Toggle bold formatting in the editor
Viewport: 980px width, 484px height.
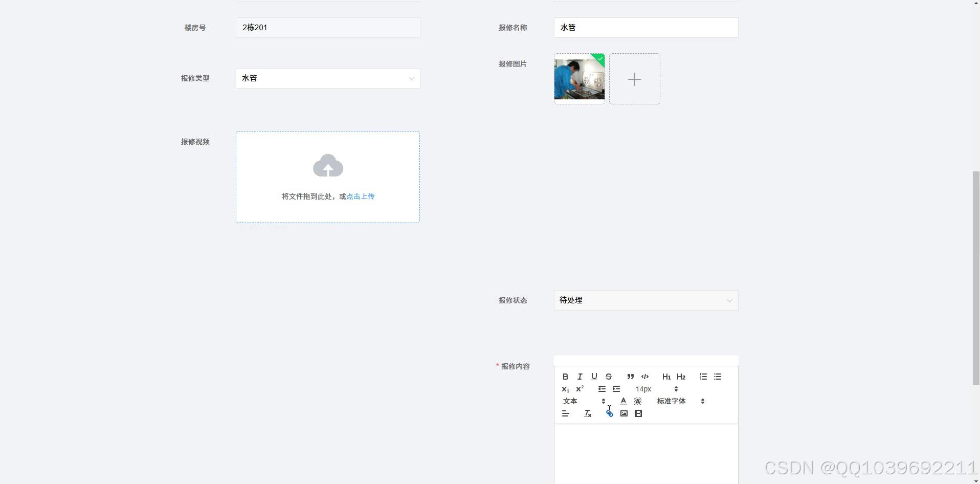pyautogui.click(x=566, y=377)
